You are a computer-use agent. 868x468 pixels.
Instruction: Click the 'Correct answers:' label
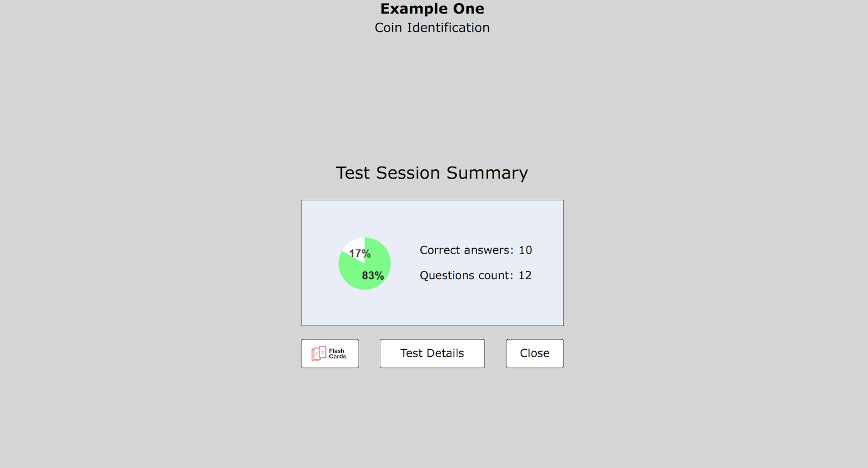pyautogui.click(x=466, y=250)
